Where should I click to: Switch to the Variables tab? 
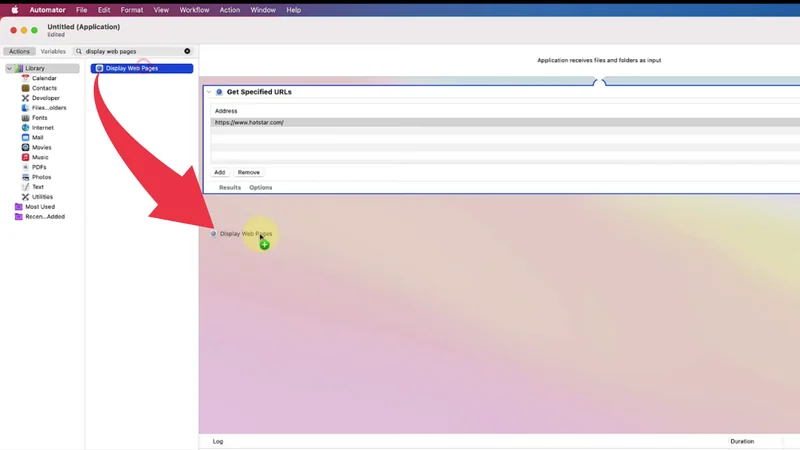53,51
